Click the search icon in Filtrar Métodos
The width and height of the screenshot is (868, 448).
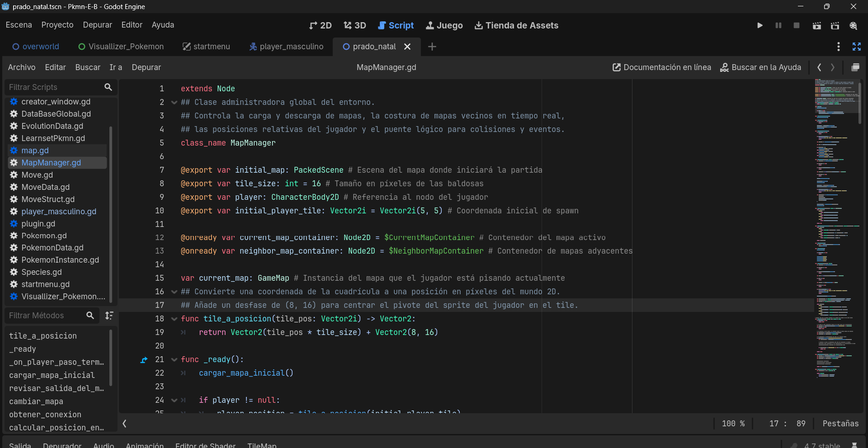coord(90,315)
